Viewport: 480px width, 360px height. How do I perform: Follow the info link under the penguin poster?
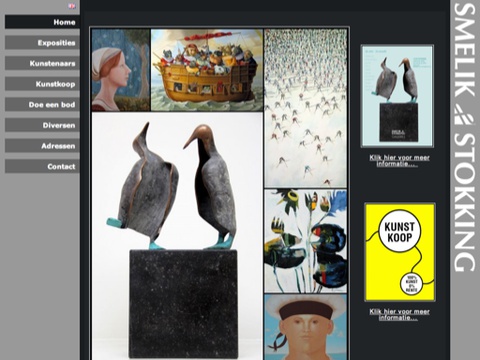point(399,161)
